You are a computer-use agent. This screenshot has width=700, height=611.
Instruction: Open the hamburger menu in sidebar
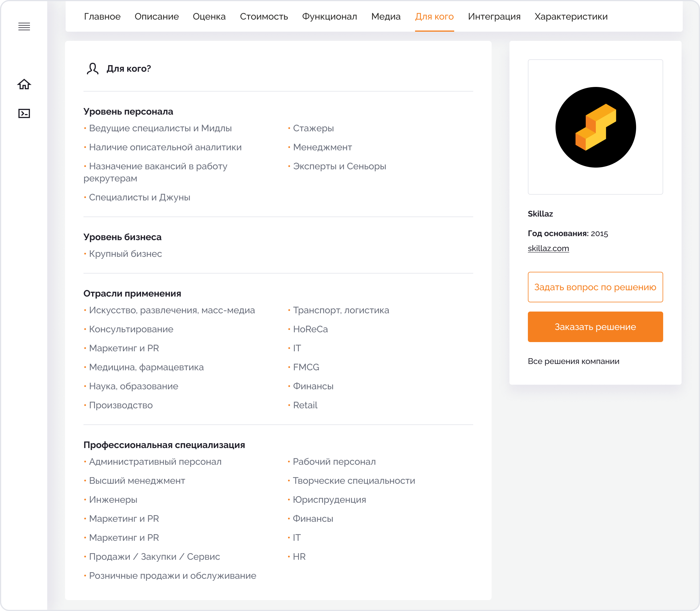24,26
